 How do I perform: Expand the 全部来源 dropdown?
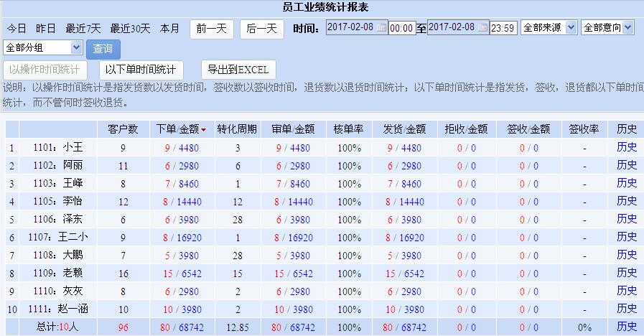[549, 27]
